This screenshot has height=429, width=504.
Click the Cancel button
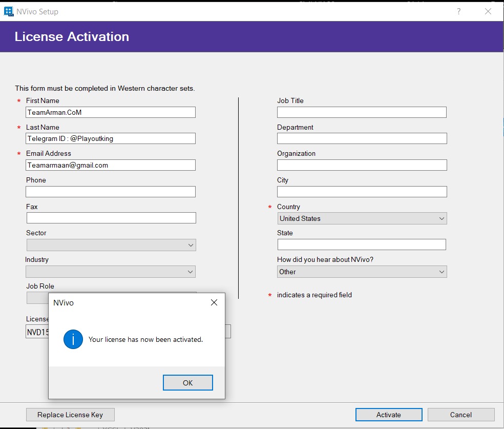[460, 415]
